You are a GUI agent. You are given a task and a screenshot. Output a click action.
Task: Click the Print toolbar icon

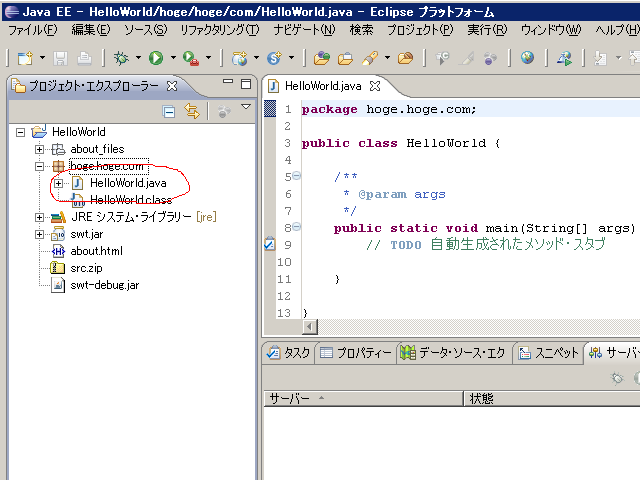84,58
